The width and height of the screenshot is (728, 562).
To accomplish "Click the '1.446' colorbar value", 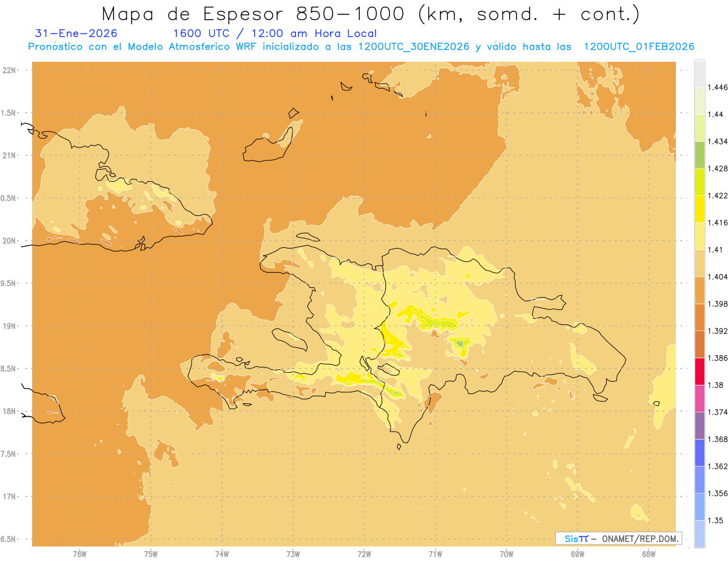I will point(717,87).
